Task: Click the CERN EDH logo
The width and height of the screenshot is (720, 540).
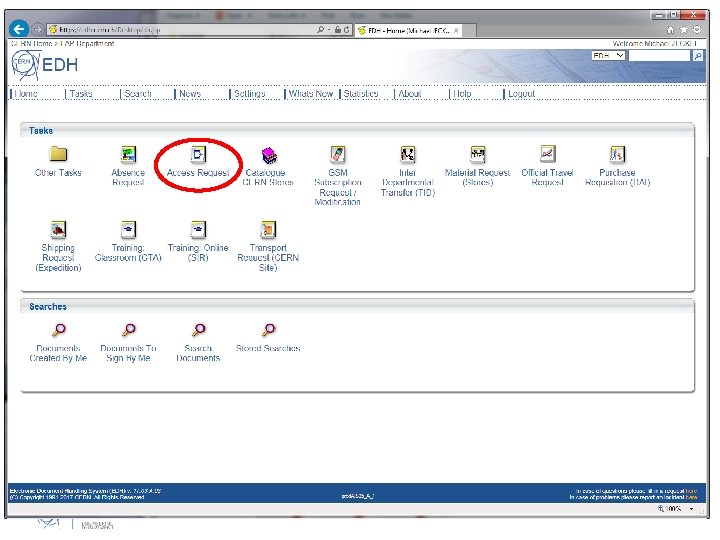Action: pyautogui.click(x=45, y=65)
